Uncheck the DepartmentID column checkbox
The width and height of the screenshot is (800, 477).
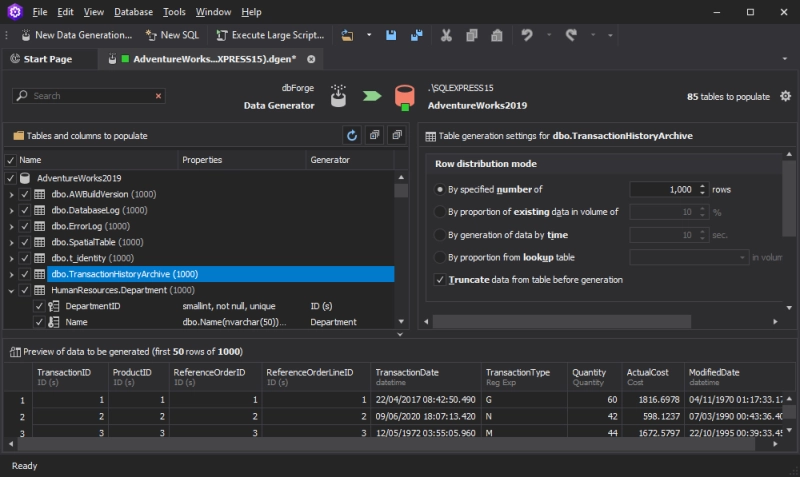39,306
